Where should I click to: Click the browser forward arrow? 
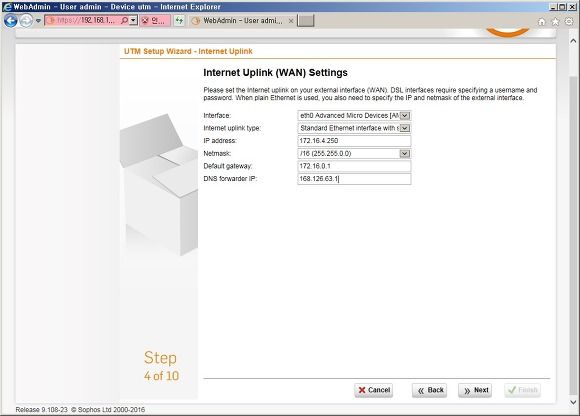click(x=26, y=21)
